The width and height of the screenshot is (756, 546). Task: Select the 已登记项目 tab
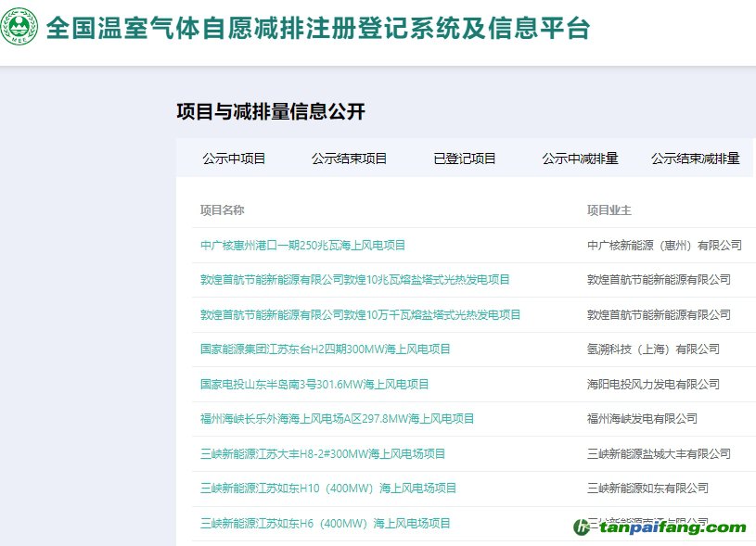click(x=465, y=159)
